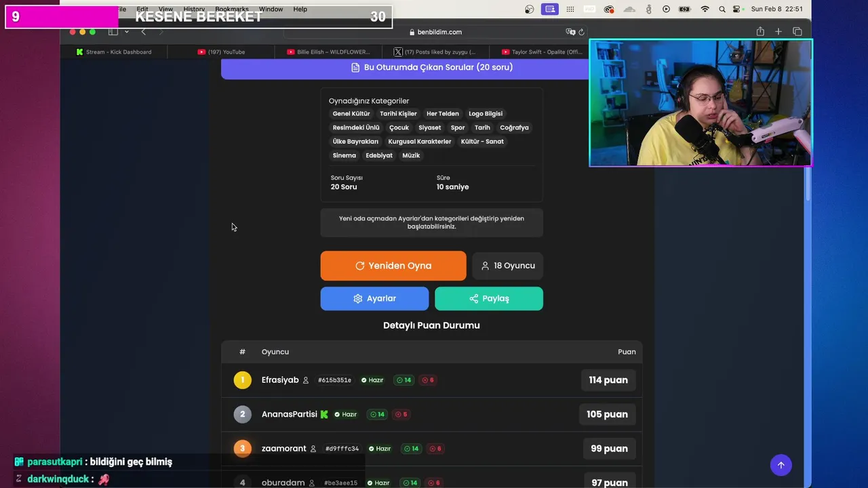This screenshot has height=488, width=868.
Task: Click the Wi-Fi icon in the menu bar
Action: [x=705, y=9]
